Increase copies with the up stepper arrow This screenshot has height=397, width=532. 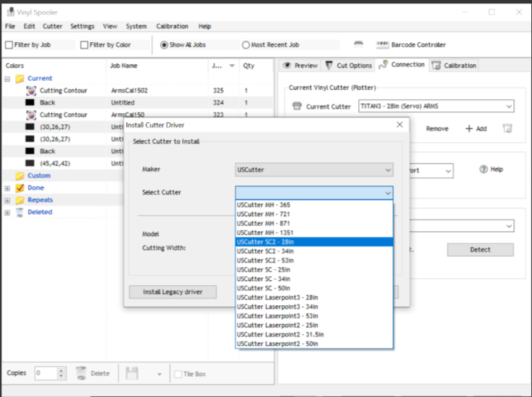pos(61,371)
